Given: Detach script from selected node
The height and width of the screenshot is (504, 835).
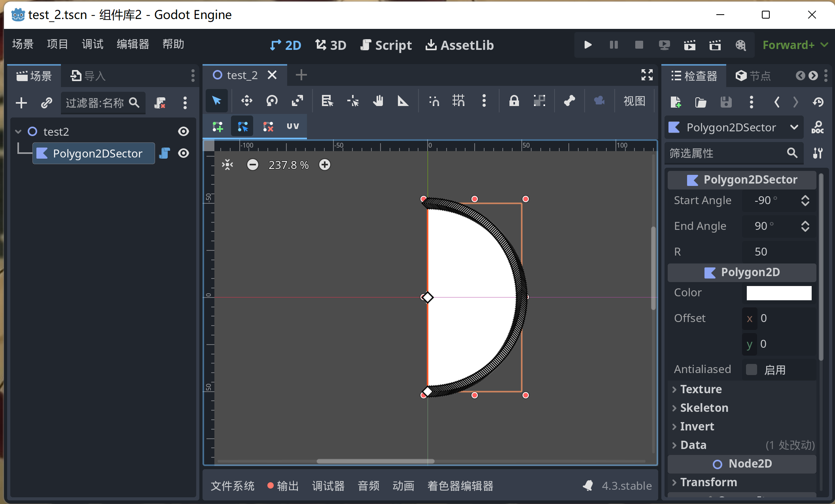Looking at the screenshot, I should click(159, 103).
